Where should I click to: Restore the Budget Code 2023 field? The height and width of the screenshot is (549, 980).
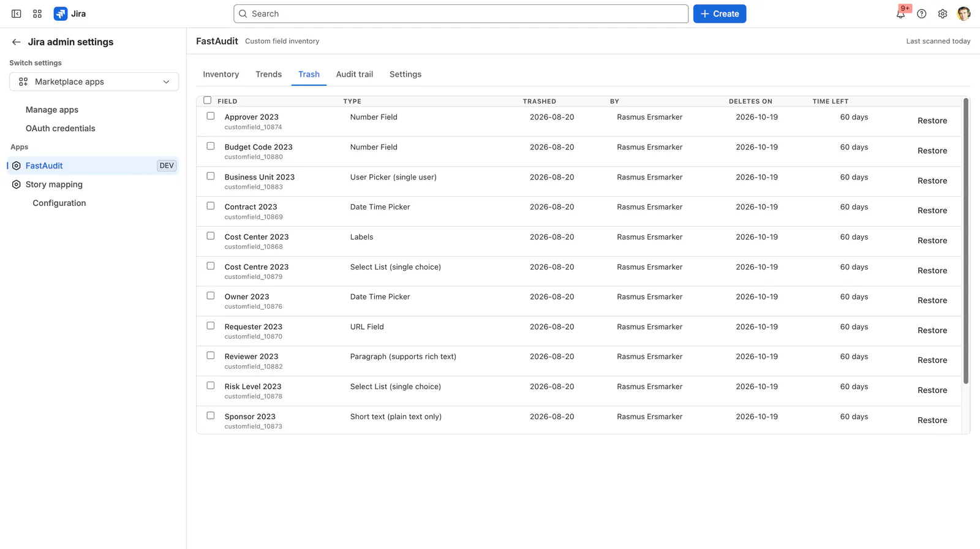(x=932, y=151)
